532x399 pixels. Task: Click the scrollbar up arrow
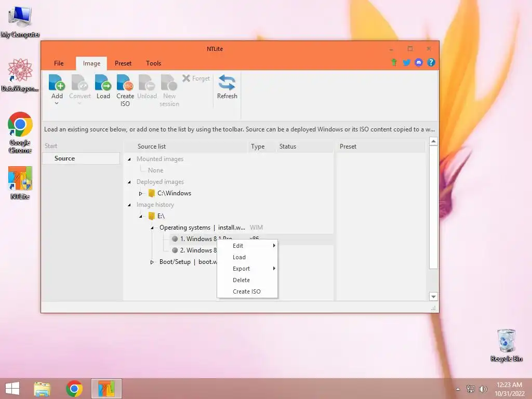[x=433, y=141]
